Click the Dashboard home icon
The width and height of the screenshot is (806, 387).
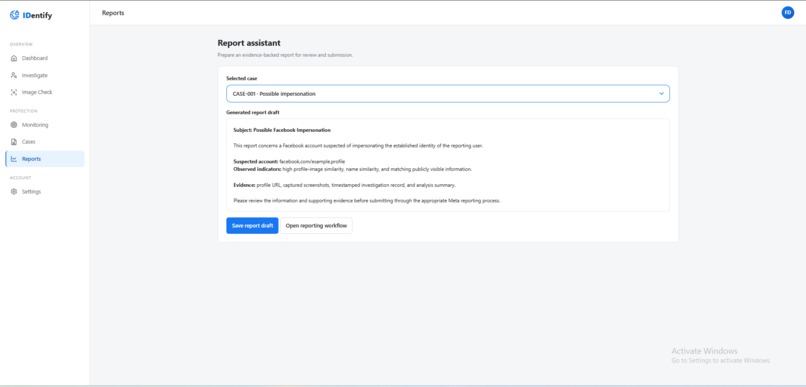coord(14,58)
